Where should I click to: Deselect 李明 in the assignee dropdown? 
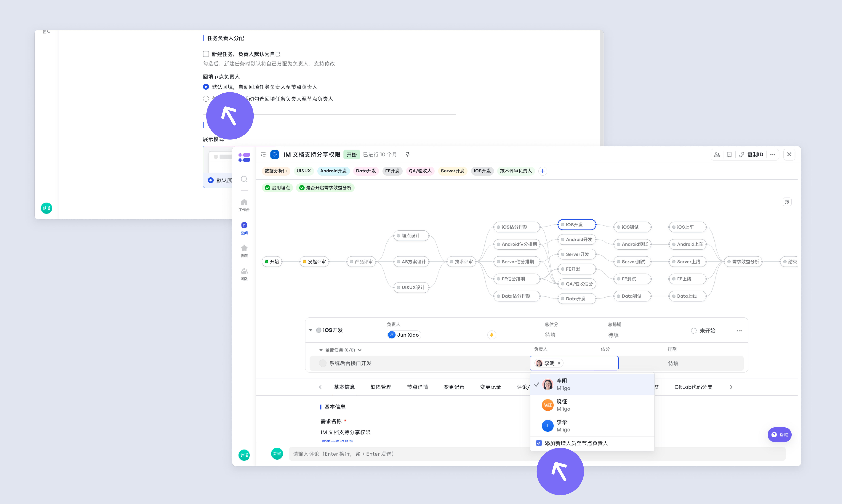[x=592, y=385]
